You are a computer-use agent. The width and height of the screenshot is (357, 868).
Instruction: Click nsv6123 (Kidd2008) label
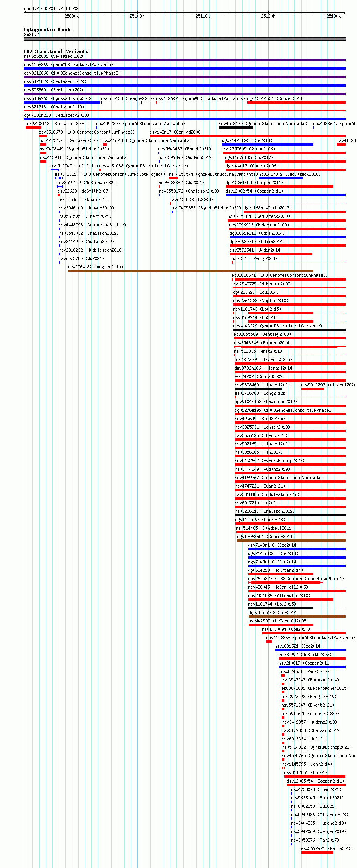tap(192, 199)
